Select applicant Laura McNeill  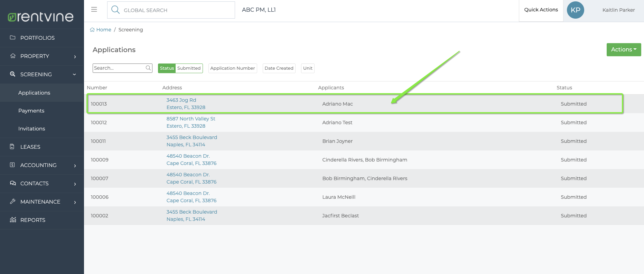click(x=339, y=197)
